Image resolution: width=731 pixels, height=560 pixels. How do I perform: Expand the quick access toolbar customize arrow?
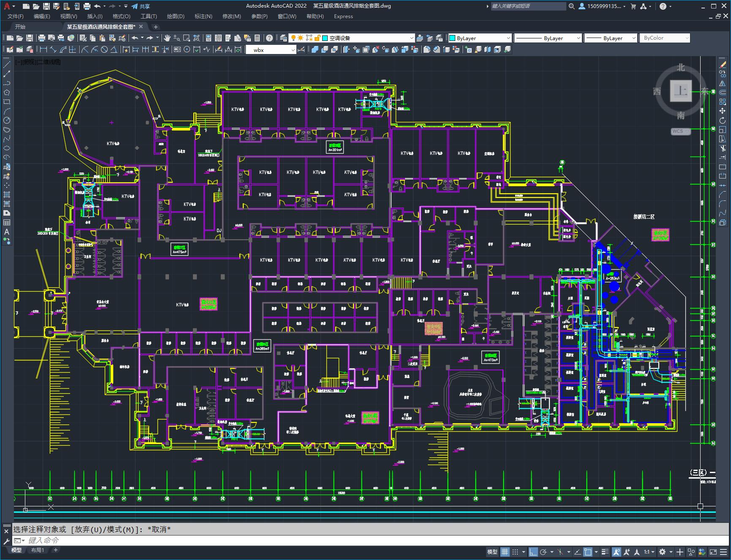tap(126, 6)
